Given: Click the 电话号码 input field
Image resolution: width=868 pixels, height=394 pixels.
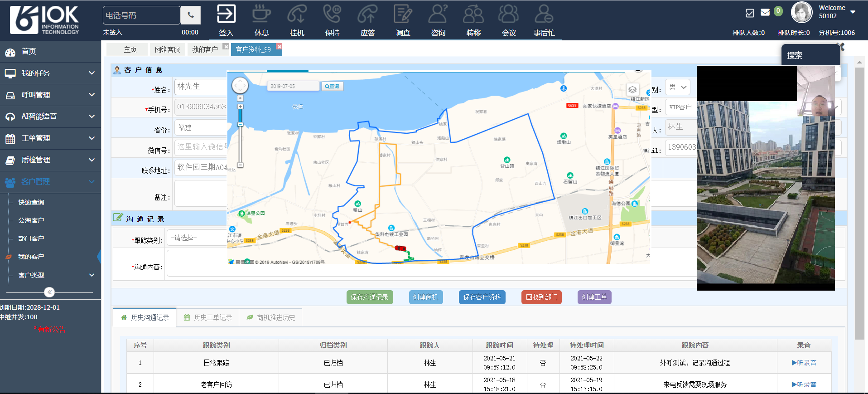Looking at the screenshot, I should point(141,15).
